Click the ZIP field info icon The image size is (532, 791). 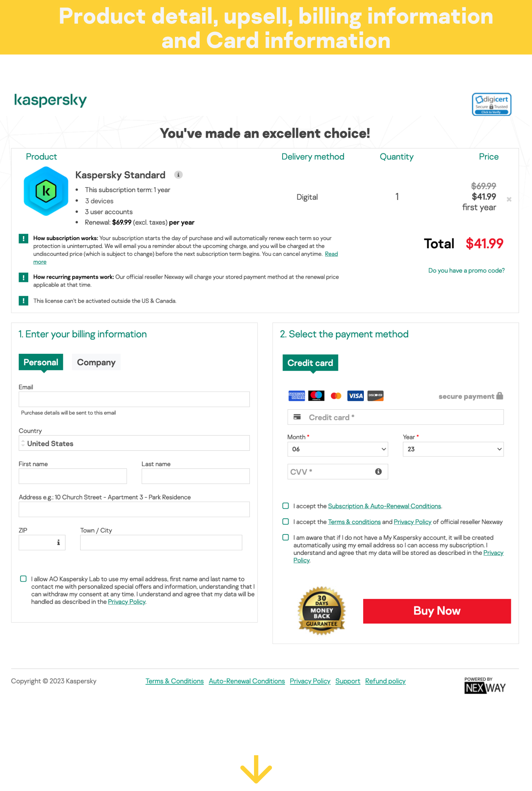[x=58, y=542]
